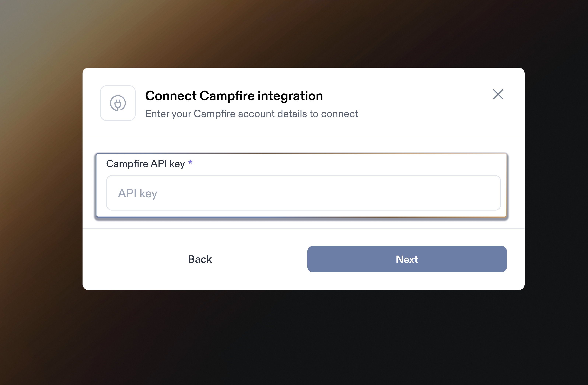
Task: Click the plug integration icon
Action: point(118,103)
